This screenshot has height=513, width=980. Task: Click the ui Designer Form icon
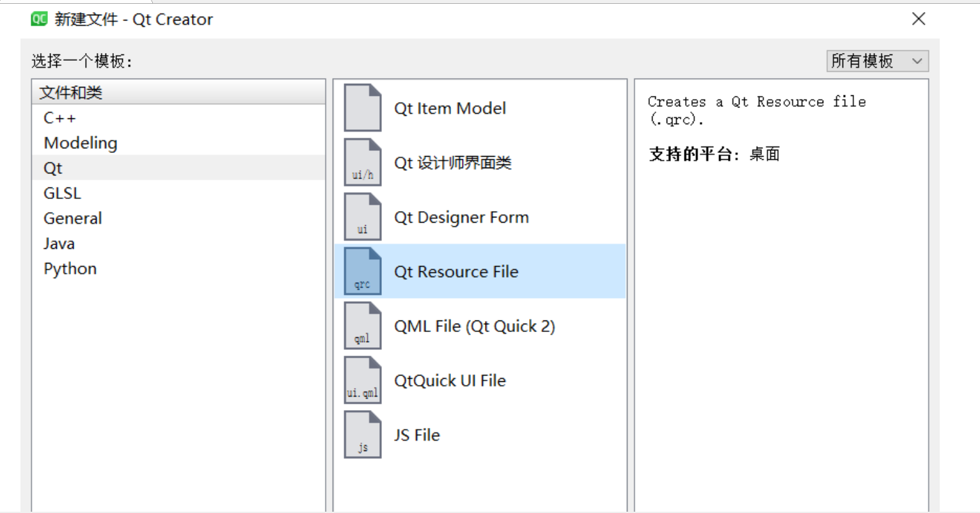point(363,217)
